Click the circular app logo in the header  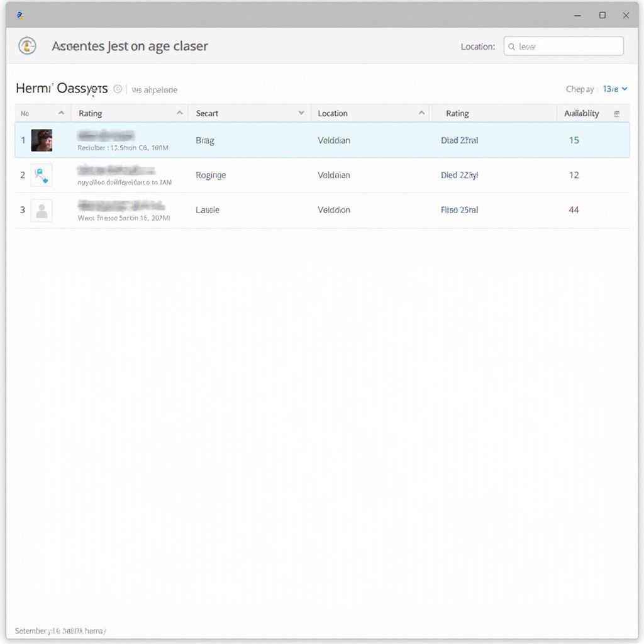pos(26,46)
